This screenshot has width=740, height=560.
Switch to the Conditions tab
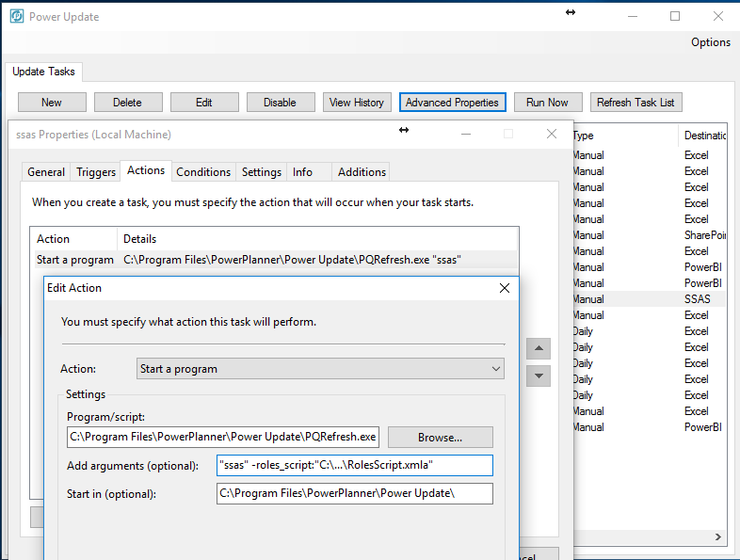click(x=203, y=172)
